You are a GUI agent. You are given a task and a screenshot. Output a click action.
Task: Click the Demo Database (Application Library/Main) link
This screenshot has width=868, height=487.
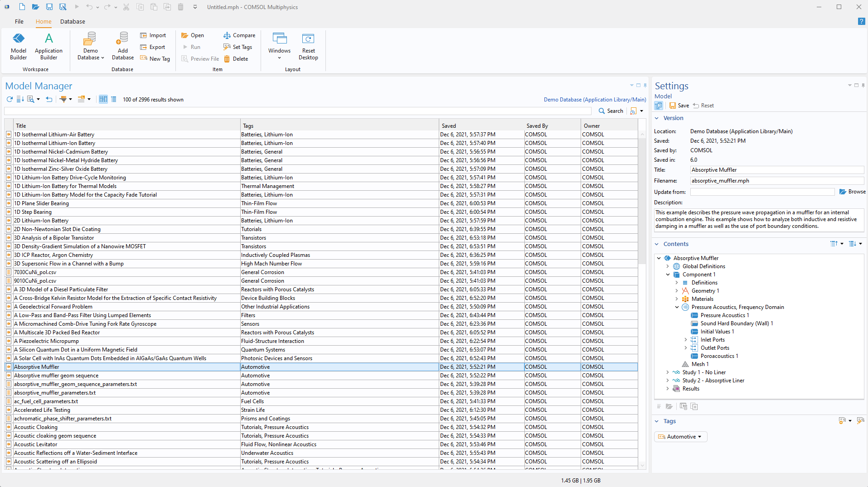click(x=595, y=100)
